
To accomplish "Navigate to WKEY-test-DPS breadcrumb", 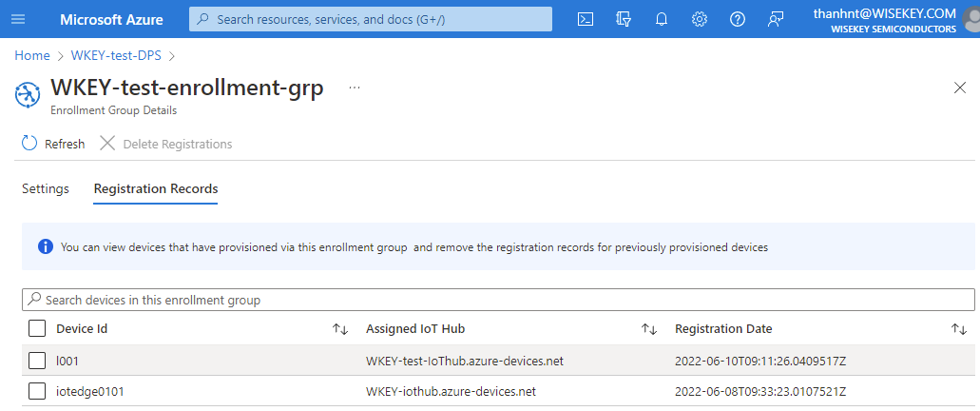I will pos(115,55).
